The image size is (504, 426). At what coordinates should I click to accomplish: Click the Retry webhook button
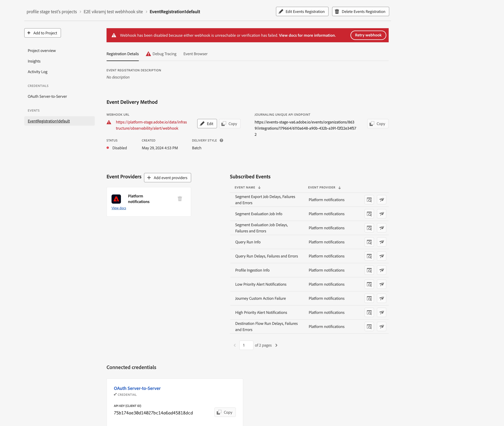(368, 35)
